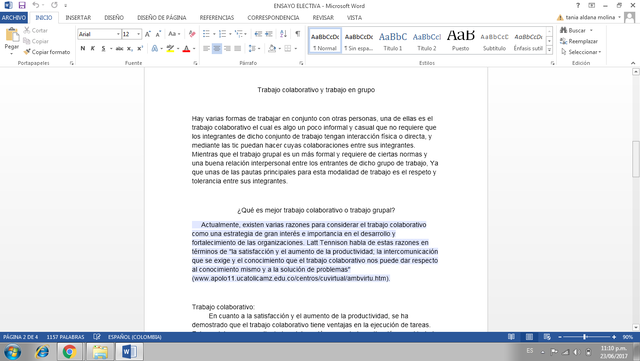The image size is (640, 361).
Task: Open ARCHIVO file menu
Action: click(x=14, y=18)
